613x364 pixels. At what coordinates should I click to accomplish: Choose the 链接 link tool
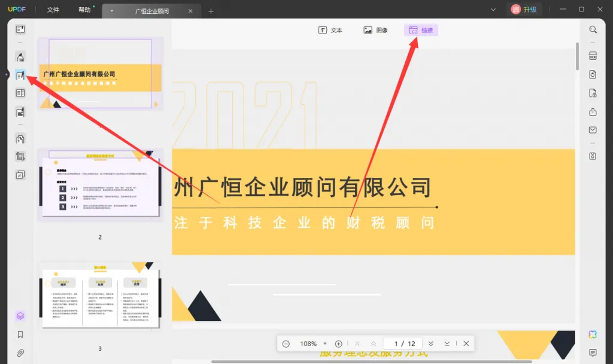(x=421, y=30)
